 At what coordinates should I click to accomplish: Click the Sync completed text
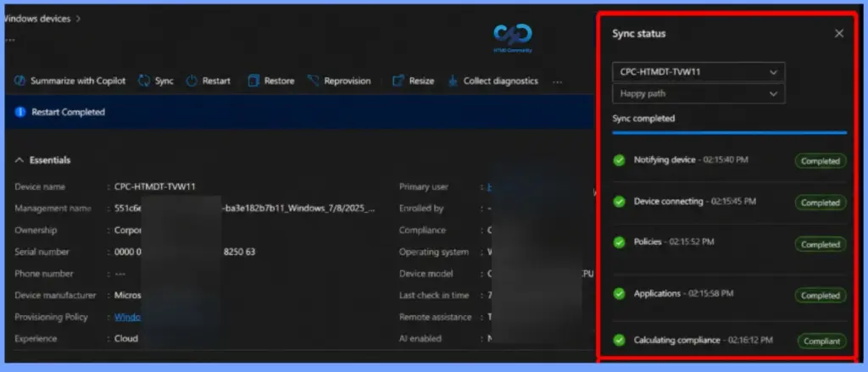(x=643, y=118)
